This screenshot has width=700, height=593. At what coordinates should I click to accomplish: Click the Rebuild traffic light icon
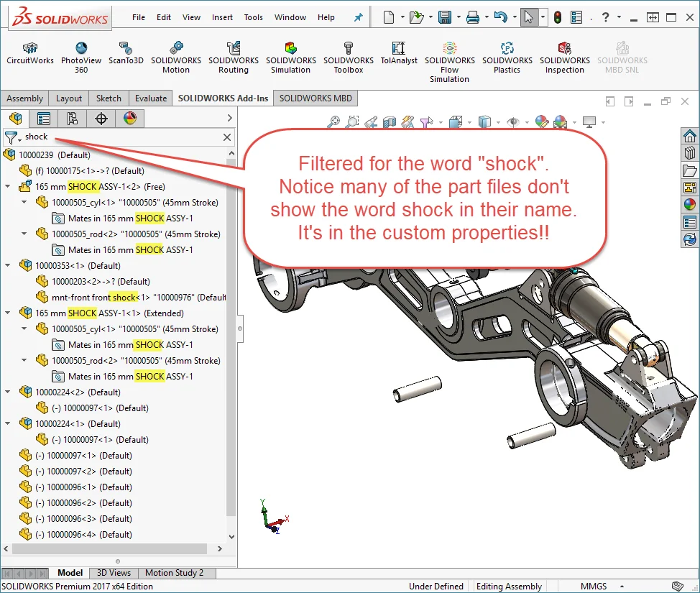[557, 17]
